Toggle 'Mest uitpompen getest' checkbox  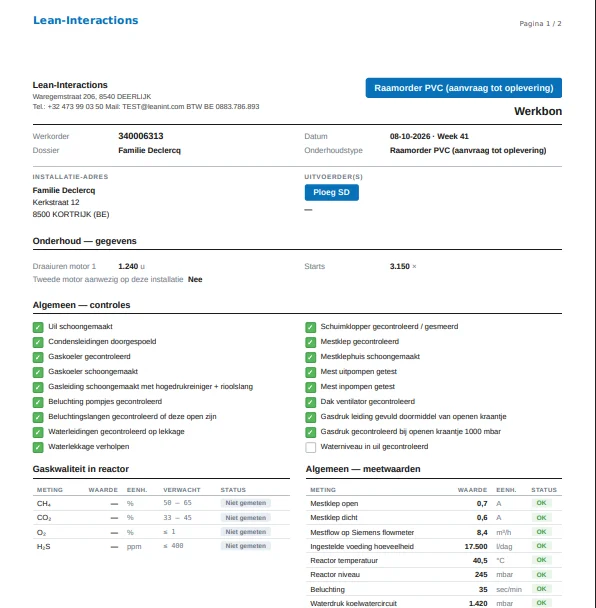click(311, 372)
